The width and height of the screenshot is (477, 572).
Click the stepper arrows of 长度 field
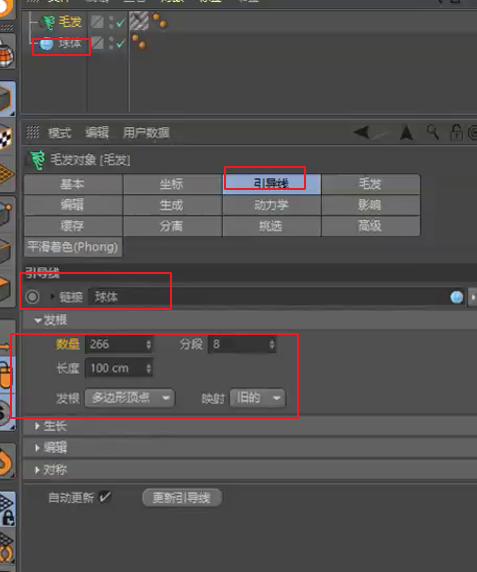(x=148, y=368)
